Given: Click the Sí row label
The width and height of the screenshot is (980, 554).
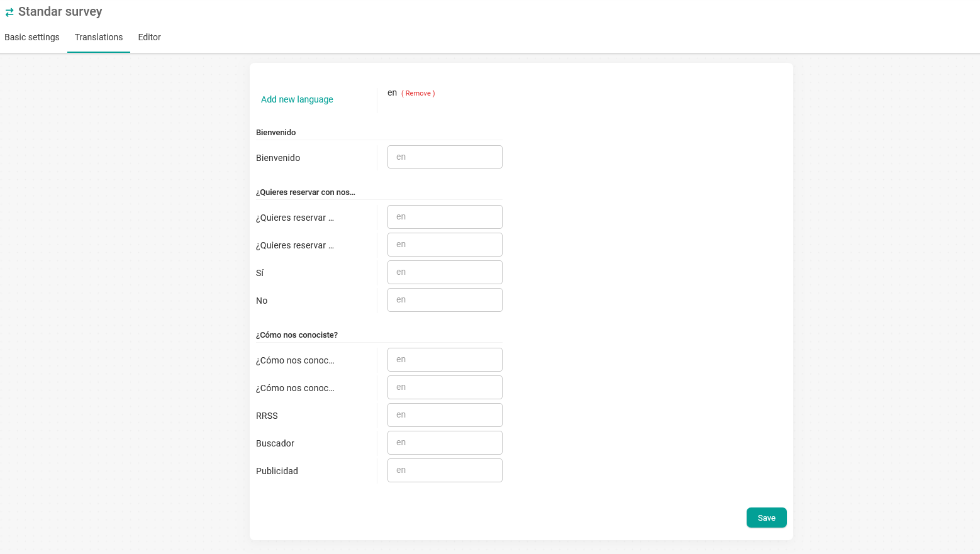Looking at the screenshot, I should [x=260, y=273].
